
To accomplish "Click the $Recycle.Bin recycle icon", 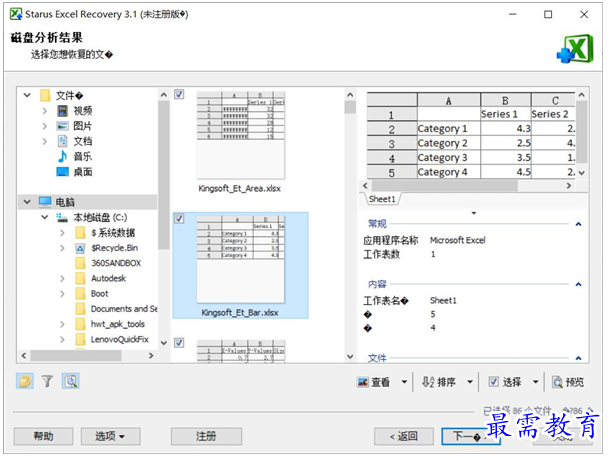I will pos(80,248).
